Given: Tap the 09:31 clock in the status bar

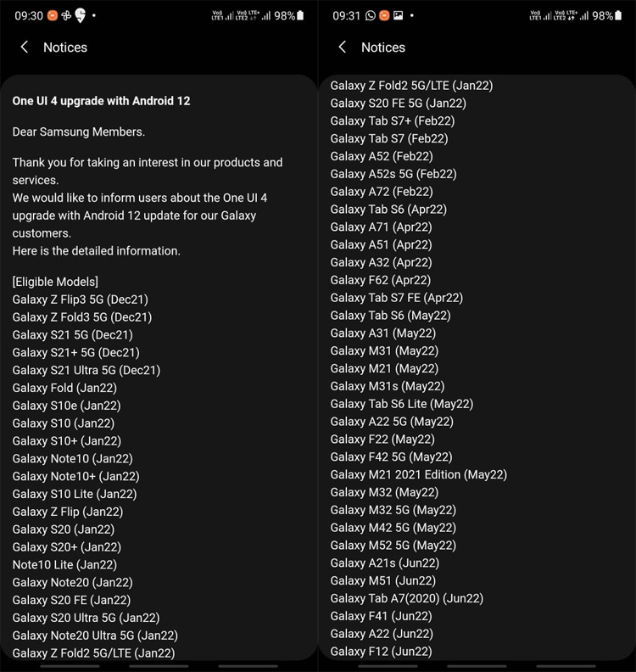Looking at the screenshot, I should (346, 16).
